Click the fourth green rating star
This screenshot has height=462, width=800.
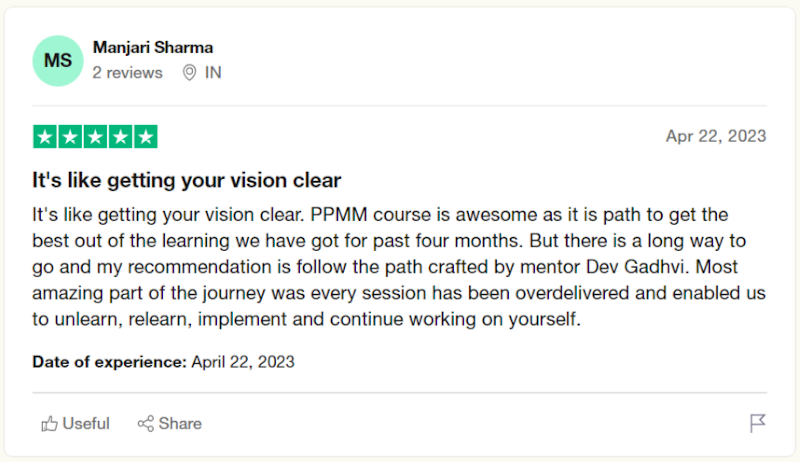coord(120,137)
